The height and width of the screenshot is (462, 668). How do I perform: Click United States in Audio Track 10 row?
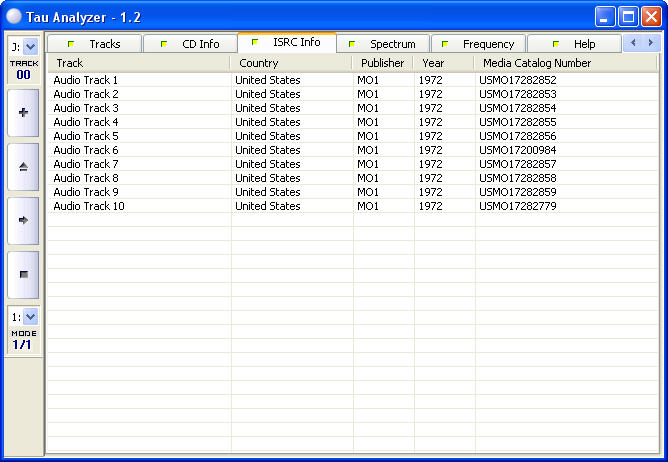tap(268, 206)
